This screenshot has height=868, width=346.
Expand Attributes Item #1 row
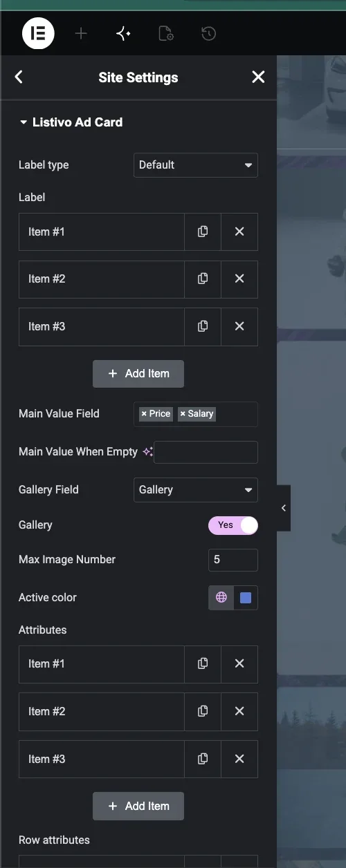(x=102, y=663)
